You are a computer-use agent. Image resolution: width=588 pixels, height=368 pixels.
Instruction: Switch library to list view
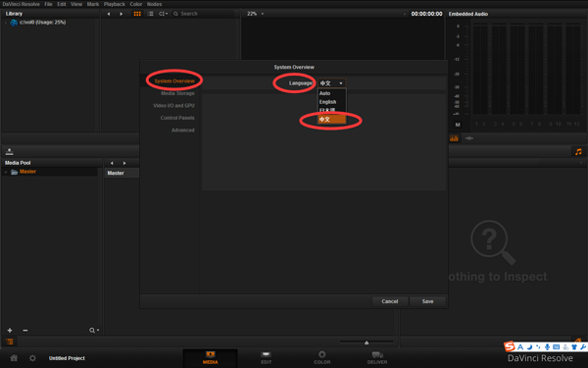pos(150,14)
